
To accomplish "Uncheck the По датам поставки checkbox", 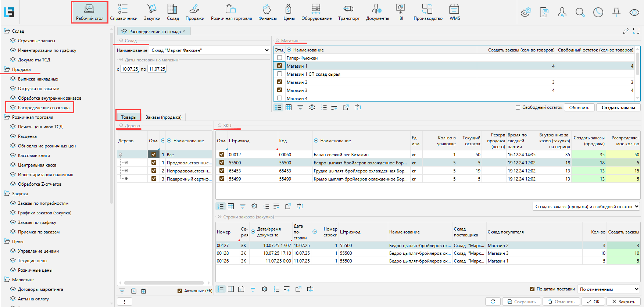I will click(x=532, y=289).
